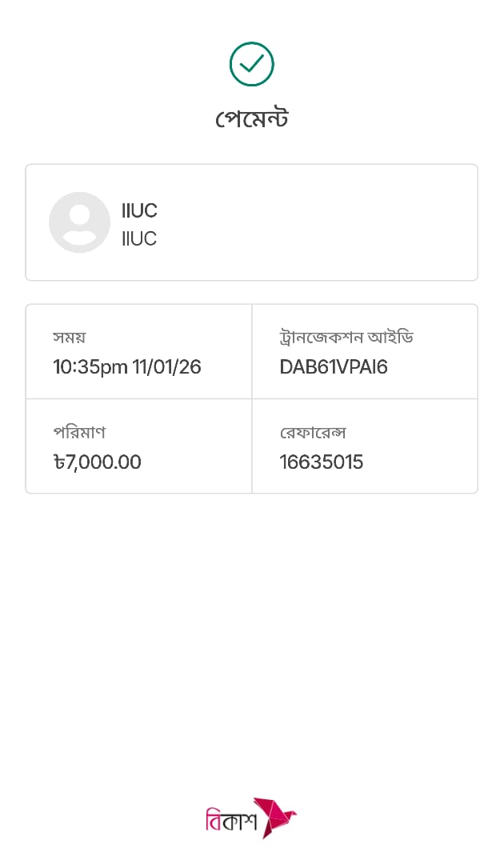Select reference number 16635015
504x868 pixels.
322,462
